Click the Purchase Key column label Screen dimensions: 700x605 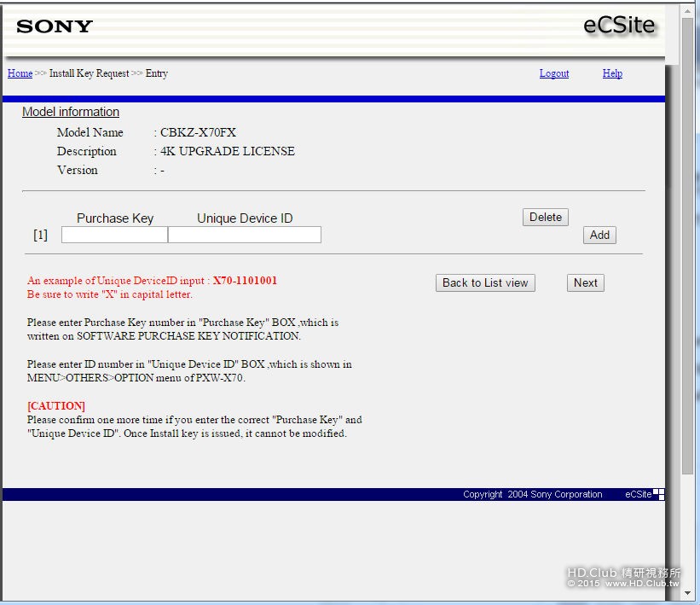[115, 218]
